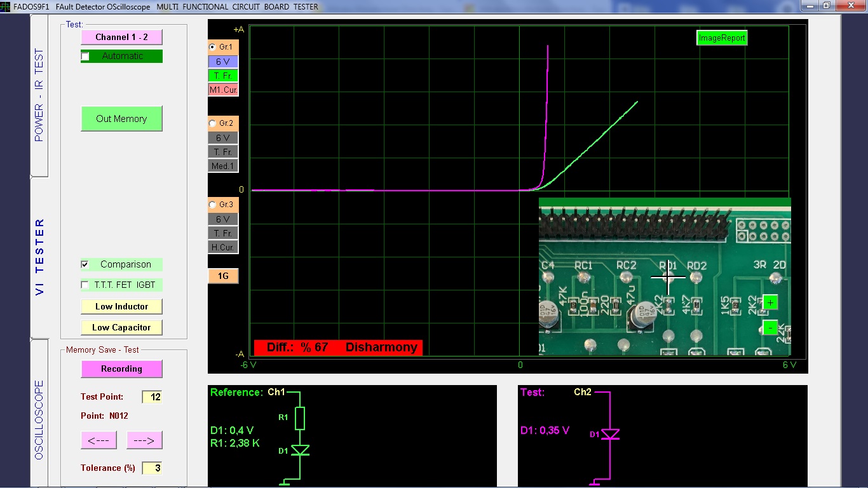The width and height of the screenshot is (868, 488).
Task: Enable T.T.T. FET IGBT checkbox
Action: [85, 285]
